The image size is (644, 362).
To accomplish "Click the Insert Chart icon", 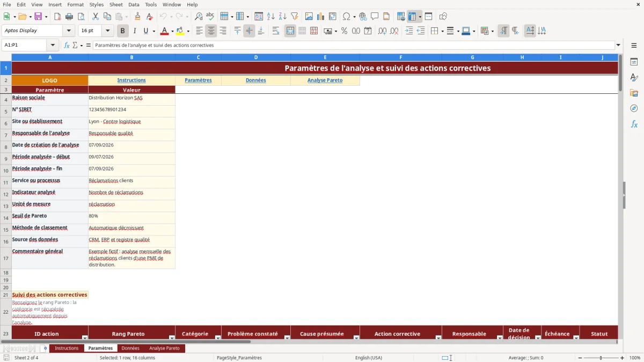I will (321, 17).
